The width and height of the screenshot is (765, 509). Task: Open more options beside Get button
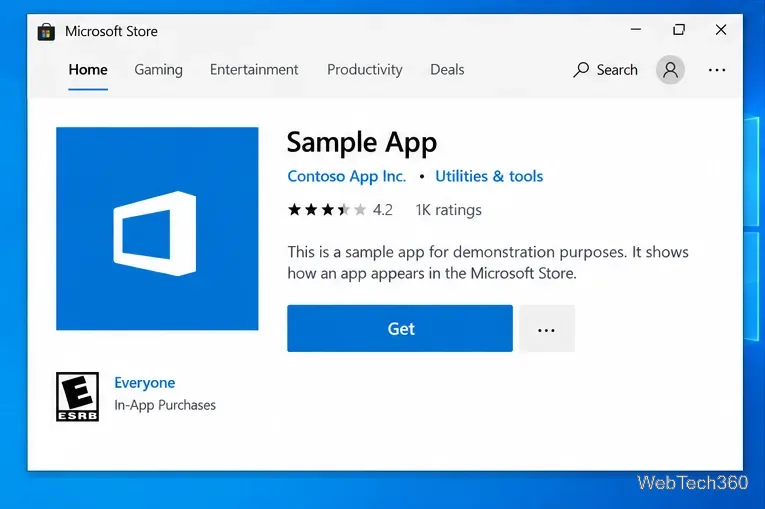(546, 328)
